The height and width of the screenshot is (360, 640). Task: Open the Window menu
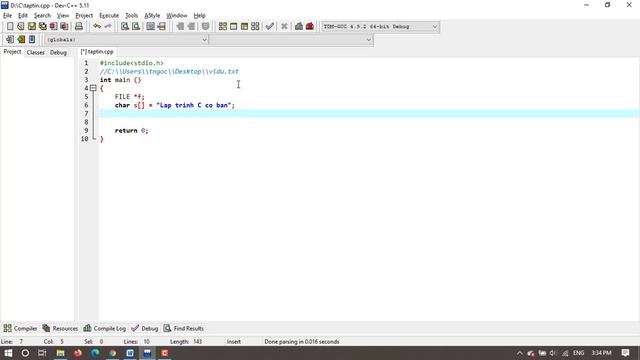[177, 16]
